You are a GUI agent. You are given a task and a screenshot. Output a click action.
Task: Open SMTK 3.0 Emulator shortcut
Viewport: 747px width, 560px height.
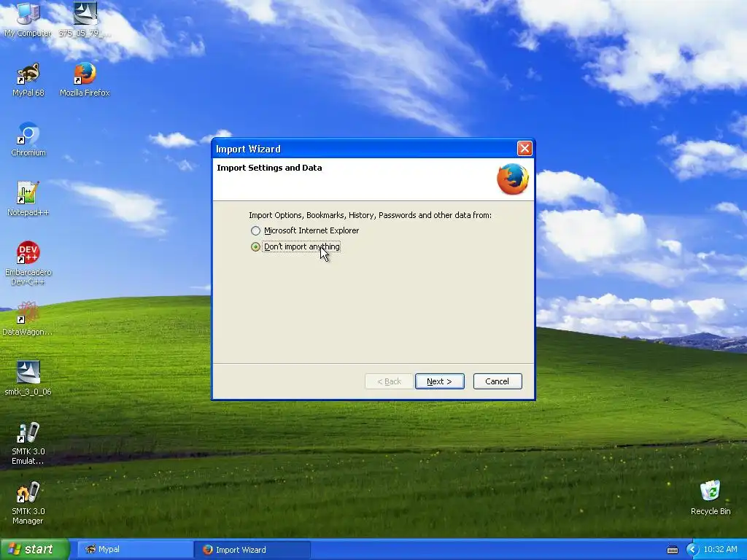pyautogui.click(x=28, y=443)
